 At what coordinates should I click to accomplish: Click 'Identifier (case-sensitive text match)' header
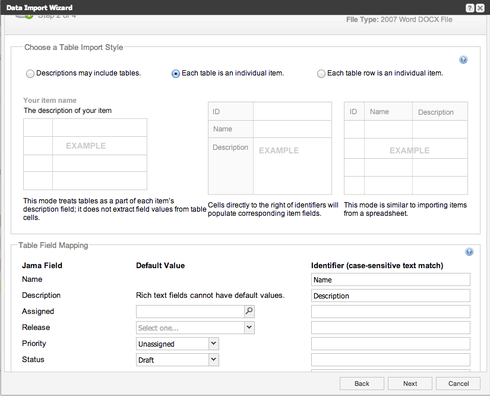(x=377, y=266)
